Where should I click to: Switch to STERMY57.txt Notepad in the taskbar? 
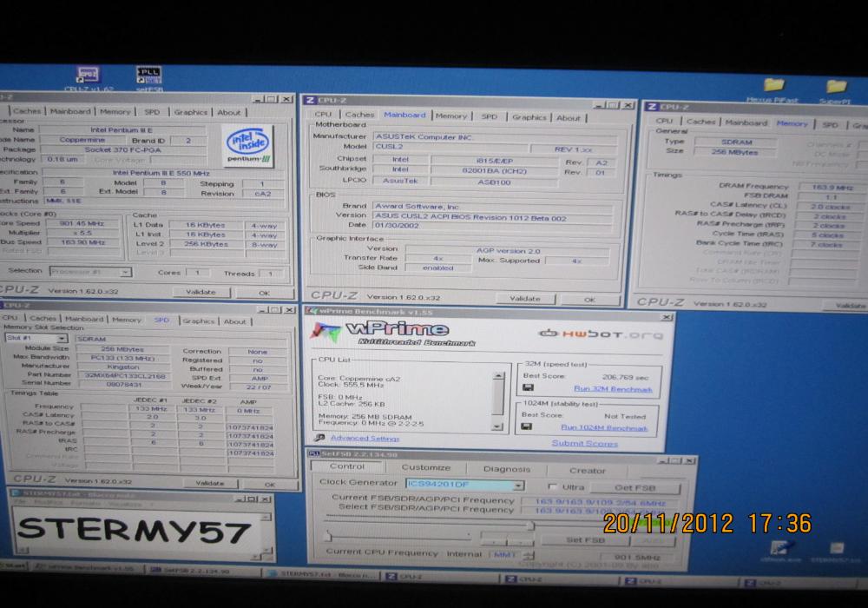pyautogui.click(x=321, y=574)
